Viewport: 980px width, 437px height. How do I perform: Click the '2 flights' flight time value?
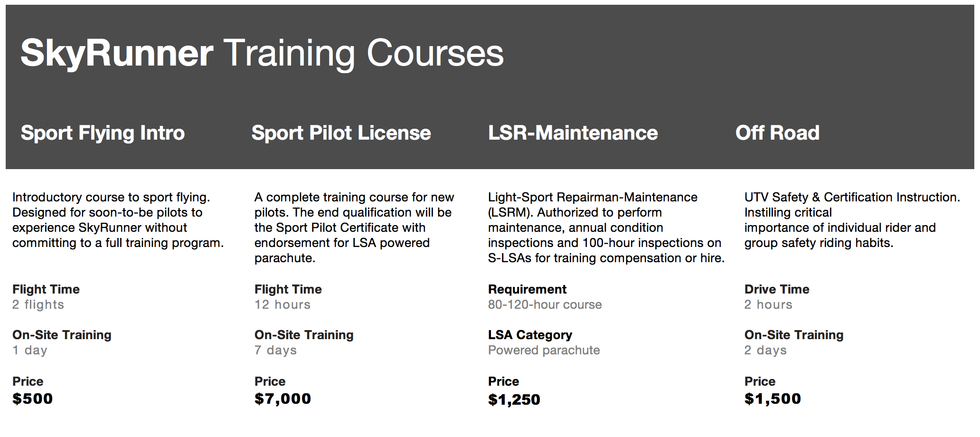tap(38, 304)
